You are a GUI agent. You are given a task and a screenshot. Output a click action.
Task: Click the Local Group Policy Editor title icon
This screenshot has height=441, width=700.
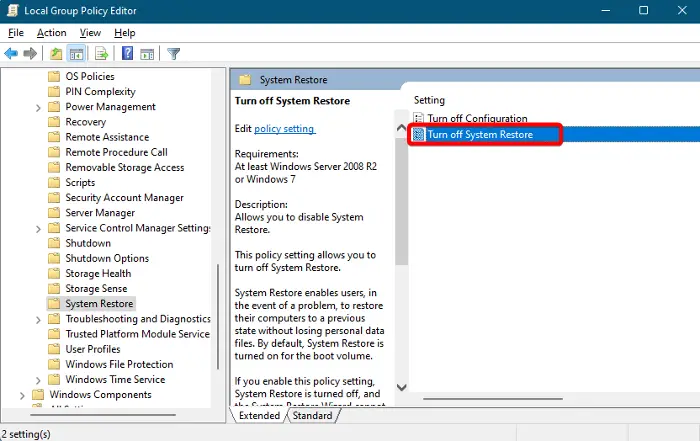(13, 10)
